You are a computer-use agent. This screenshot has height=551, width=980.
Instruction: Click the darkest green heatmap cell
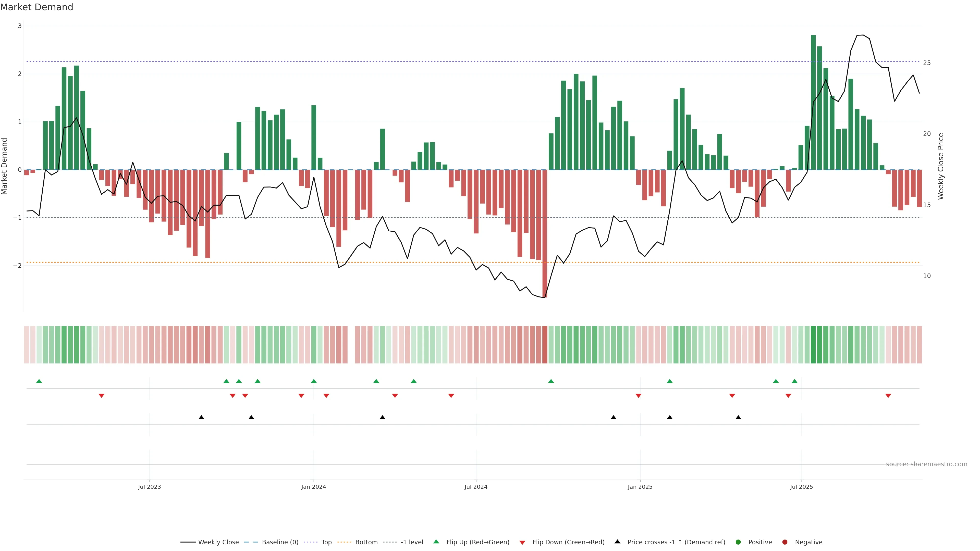coord(813,345)
